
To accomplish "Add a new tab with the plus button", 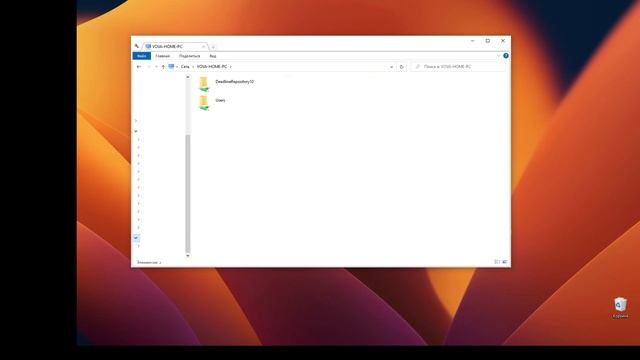I will 213,47.
